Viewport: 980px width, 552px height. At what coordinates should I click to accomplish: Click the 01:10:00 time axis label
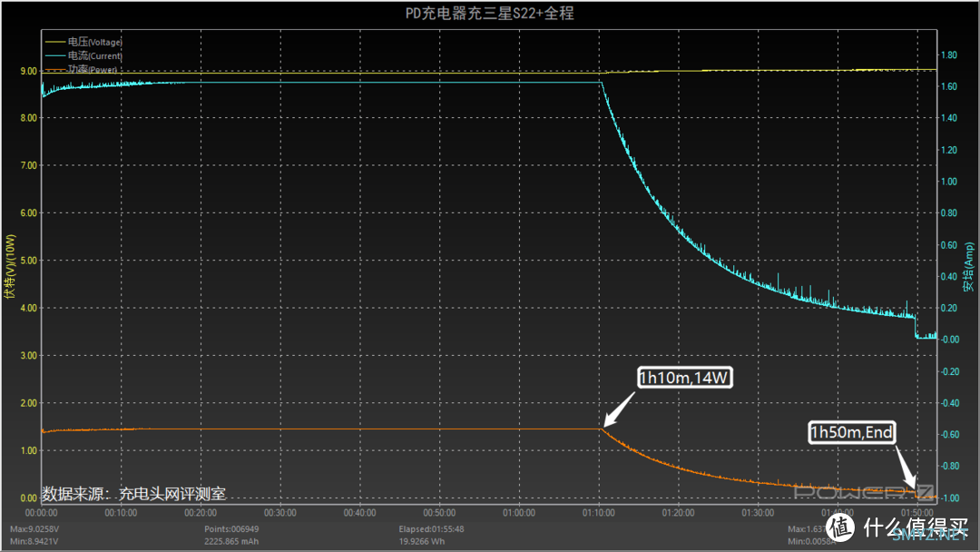tap(599, 513)
